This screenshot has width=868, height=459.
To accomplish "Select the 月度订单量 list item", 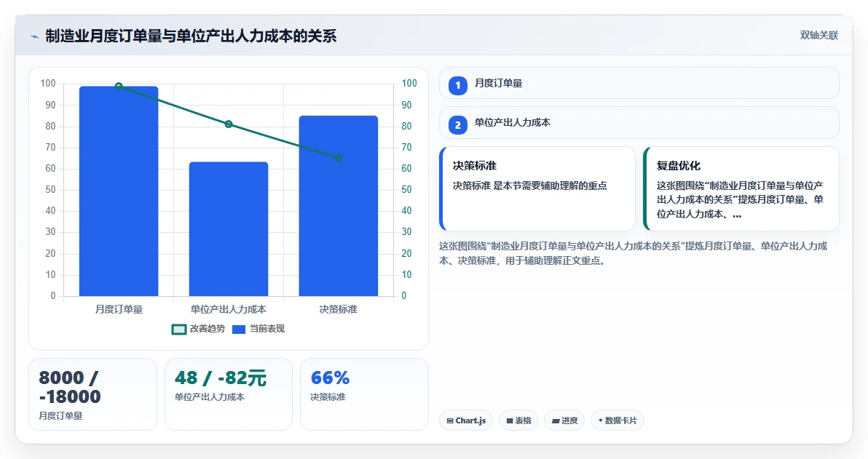I will point(639,84).
